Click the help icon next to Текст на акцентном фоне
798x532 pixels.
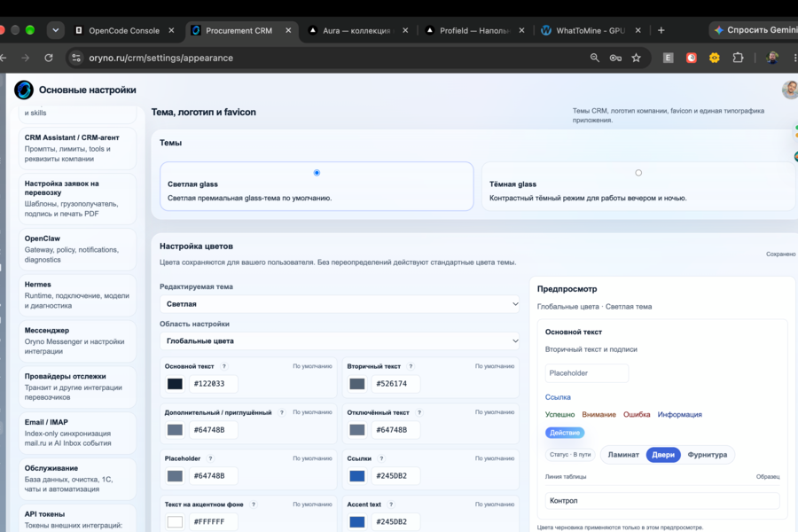point(254,505)
